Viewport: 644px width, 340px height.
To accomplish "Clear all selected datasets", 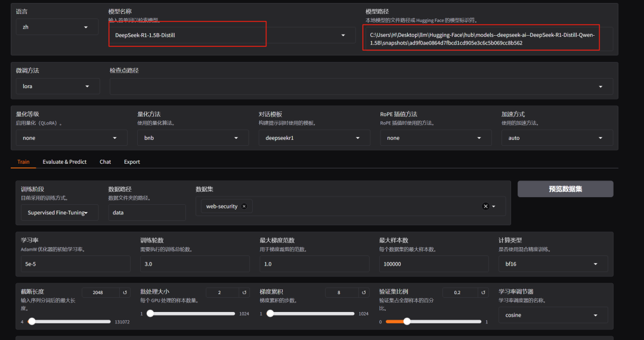I will 485,206.
